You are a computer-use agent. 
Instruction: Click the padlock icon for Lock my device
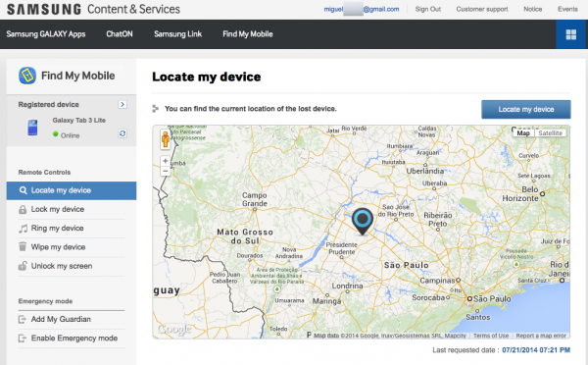coord(23,210)
